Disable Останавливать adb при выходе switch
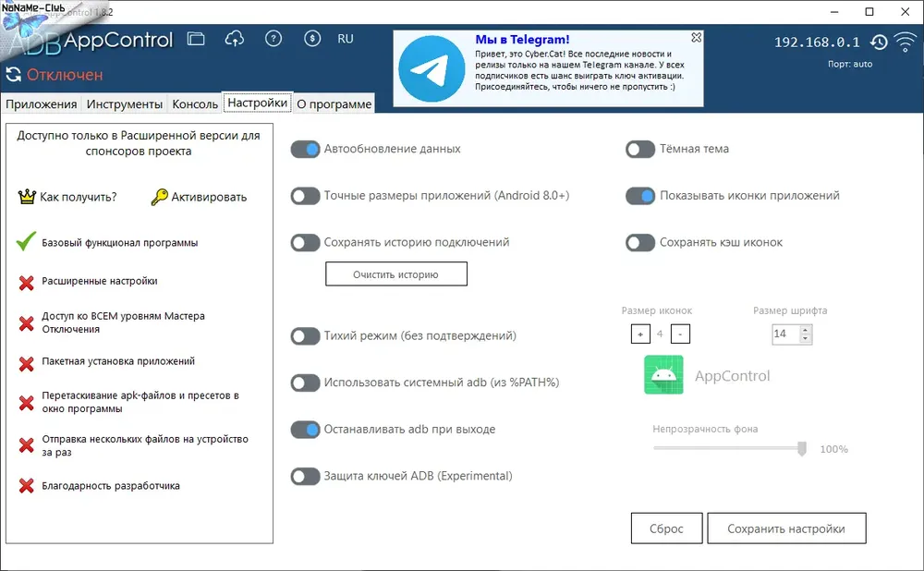Screen dimensions: 924x571 pos(305,430)
